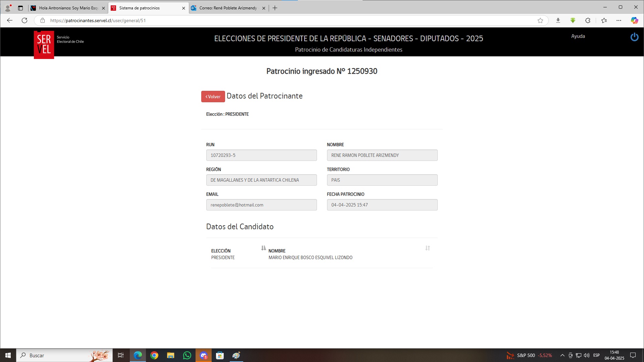Open a new browser tab
The image size is (644, 362).
(x=275, y=8)
